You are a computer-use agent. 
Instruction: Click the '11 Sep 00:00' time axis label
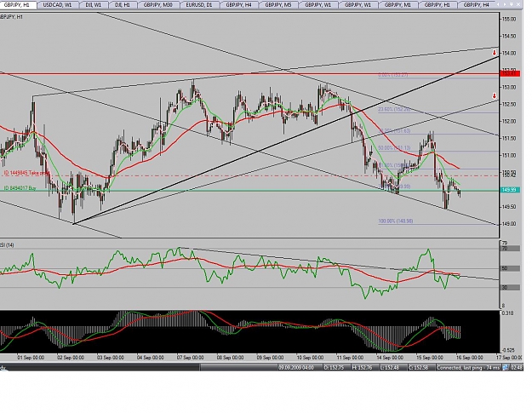(350, 358)
